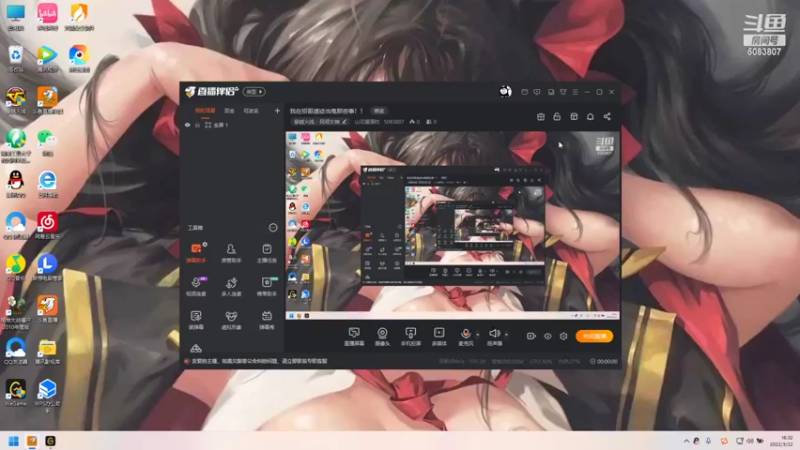This screenshot has width=800, height=450.
Task: Open the hamburger menu in the title bar
Action: tap(575, 92)
